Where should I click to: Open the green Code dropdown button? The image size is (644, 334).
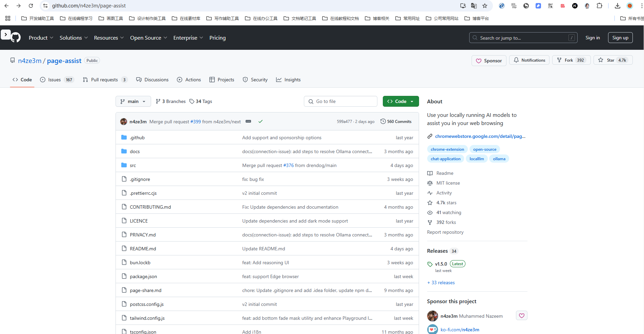(401, 101)
